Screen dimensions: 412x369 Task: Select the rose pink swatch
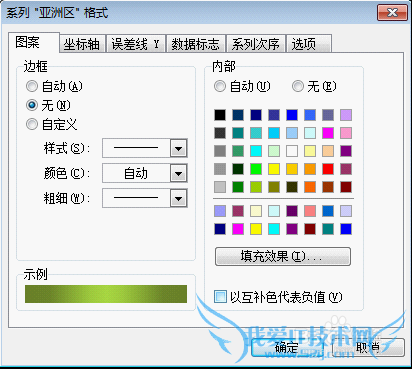click(346, 133)
